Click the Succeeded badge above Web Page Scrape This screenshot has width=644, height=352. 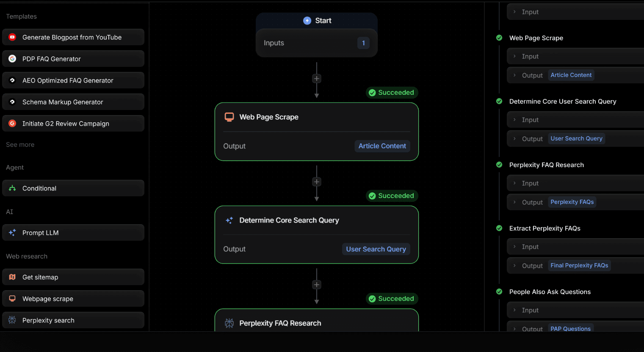click(x=392, y=93)
